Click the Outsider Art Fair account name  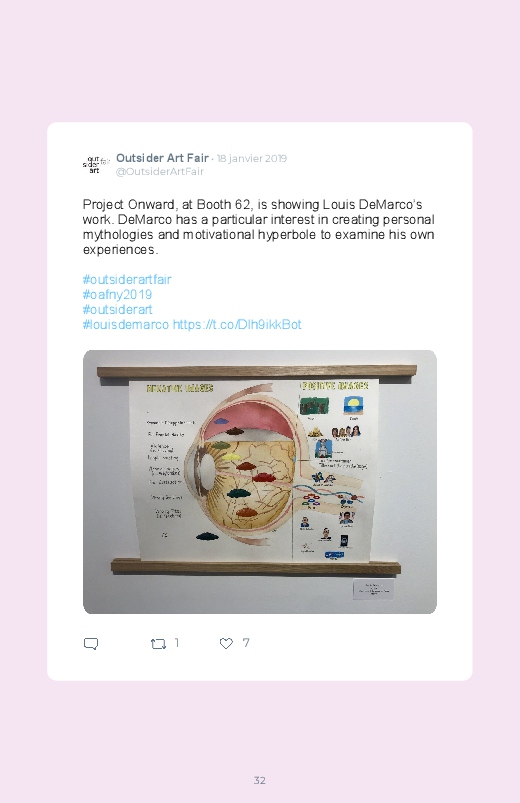point(162,158)
